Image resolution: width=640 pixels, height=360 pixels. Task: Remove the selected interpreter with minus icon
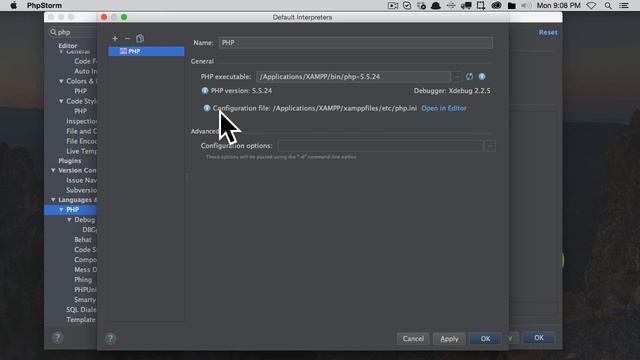pos(127,38)
